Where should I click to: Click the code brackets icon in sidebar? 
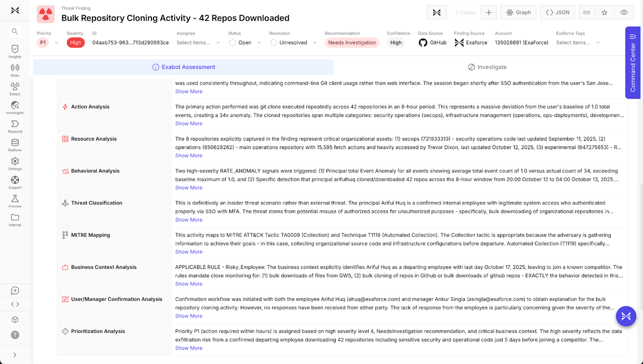(15, 304)
